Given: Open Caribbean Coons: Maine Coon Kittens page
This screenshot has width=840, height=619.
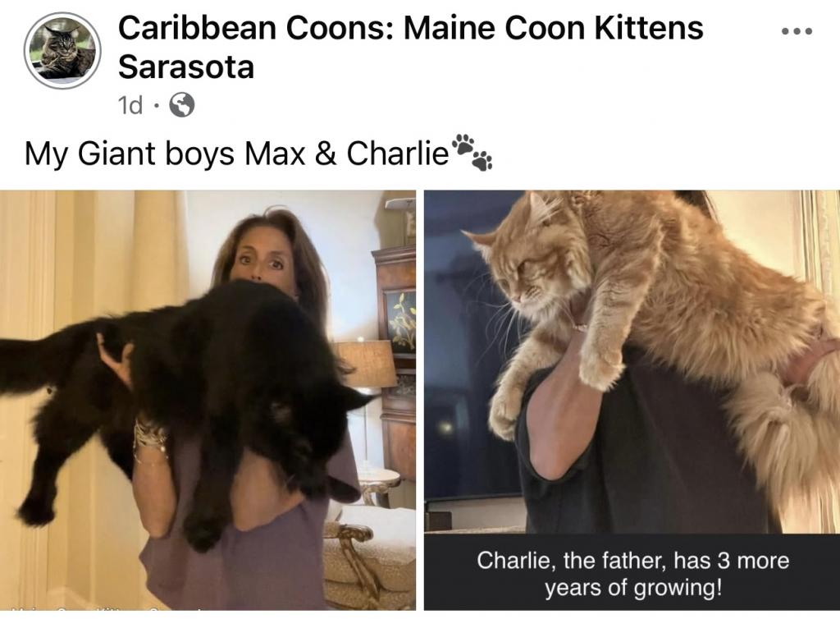Looking at the screenshot, I should coord(410,28).
